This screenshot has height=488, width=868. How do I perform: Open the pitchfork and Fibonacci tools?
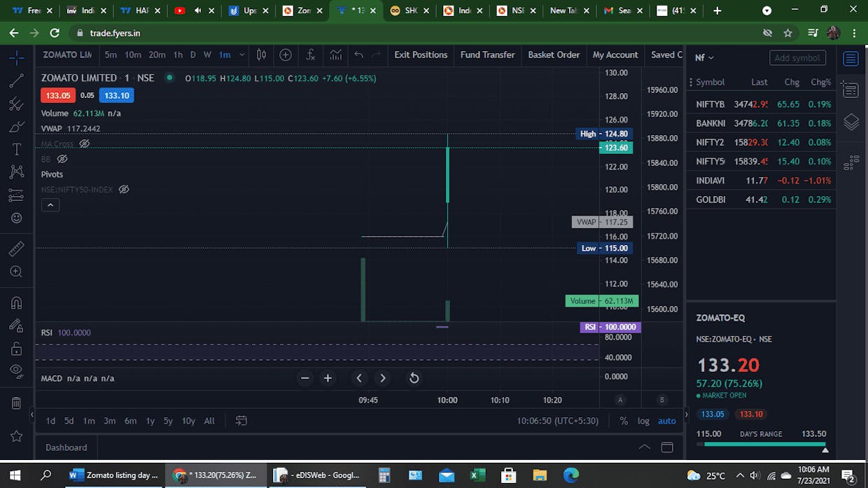click(x=17, y=104)
